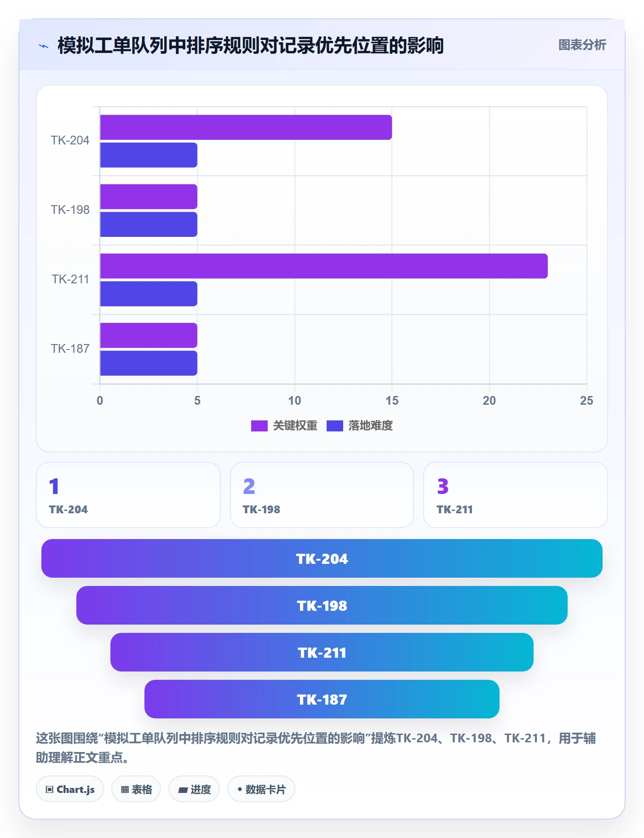Click the long purple TK-211 bar
This screenshot has width=644, height=838.
click(x=324, y=266)
